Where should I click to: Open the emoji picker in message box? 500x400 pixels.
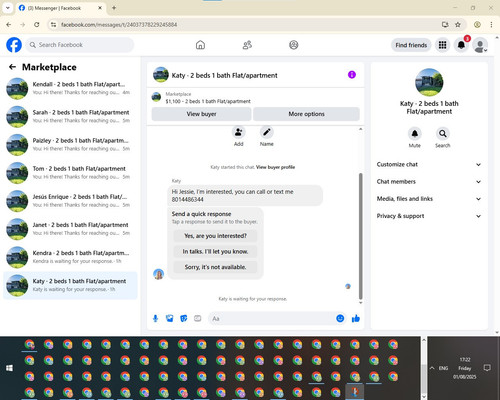pyautogui.click(x=340, y=318)
